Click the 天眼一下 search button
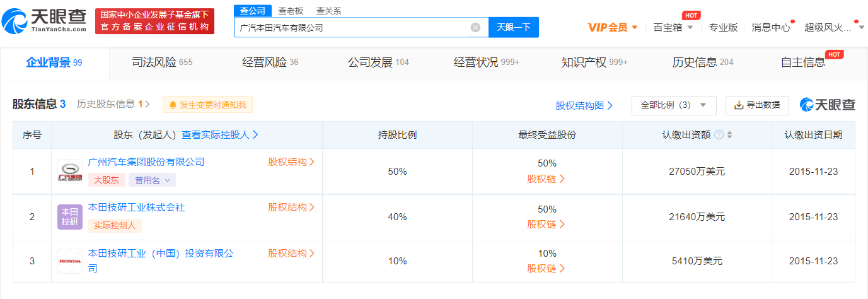The image size is (868, 299). tap(513, 27)
